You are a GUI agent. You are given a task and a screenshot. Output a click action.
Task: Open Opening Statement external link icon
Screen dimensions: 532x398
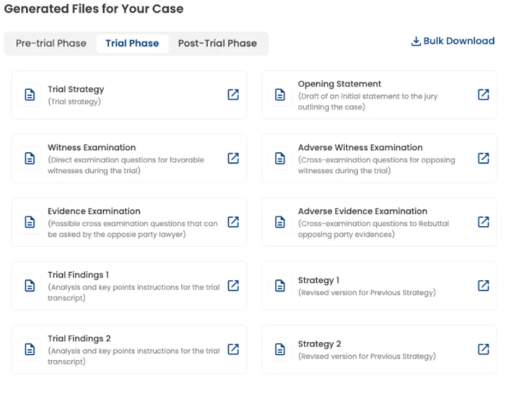click(483, 95)
